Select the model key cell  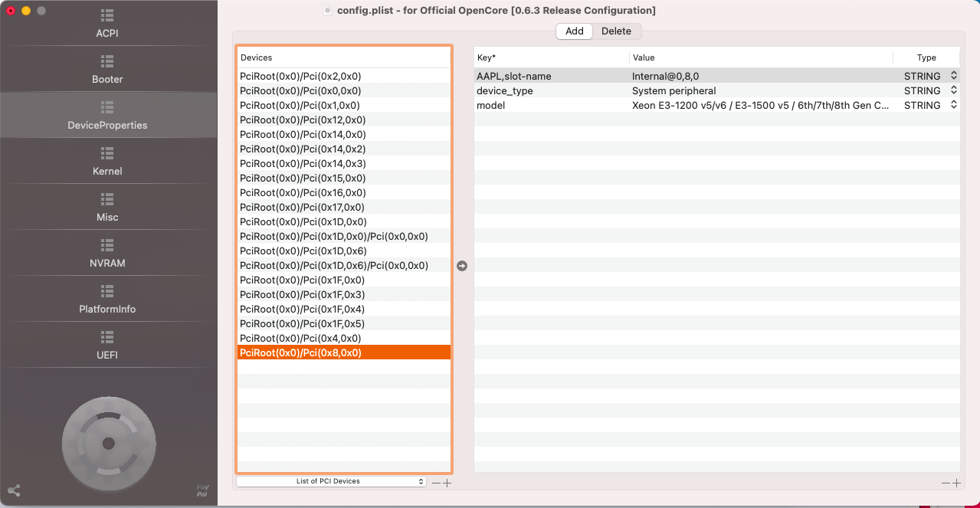coord(552,105)
